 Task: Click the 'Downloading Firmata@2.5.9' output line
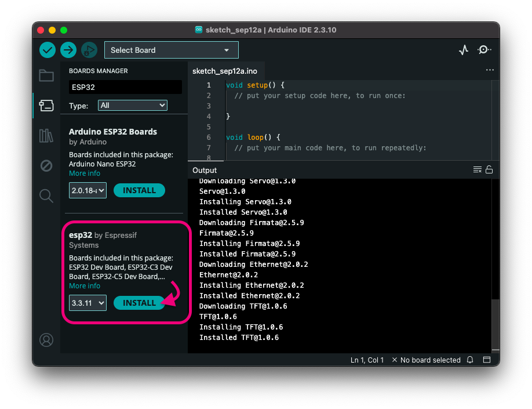(x=252, y=223)
